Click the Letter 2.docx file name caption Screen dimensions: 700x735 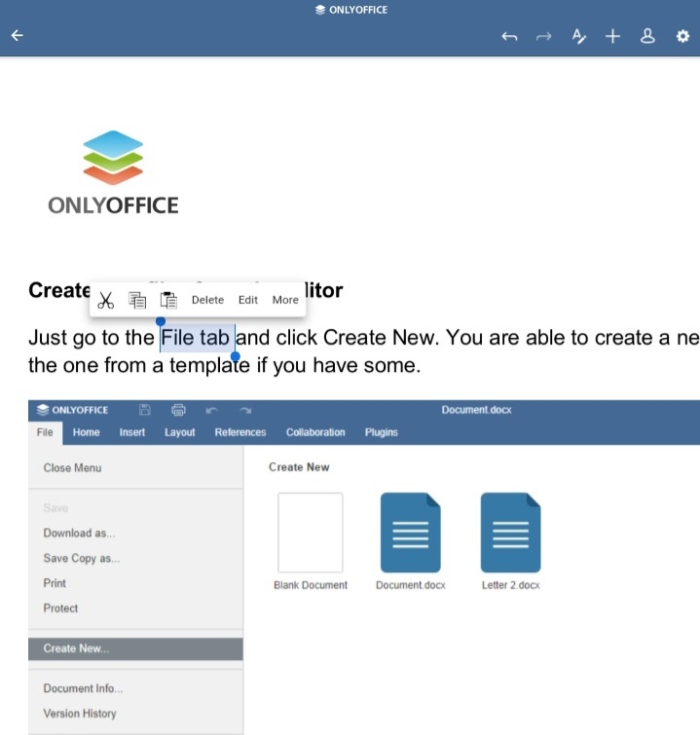(510, 585)
